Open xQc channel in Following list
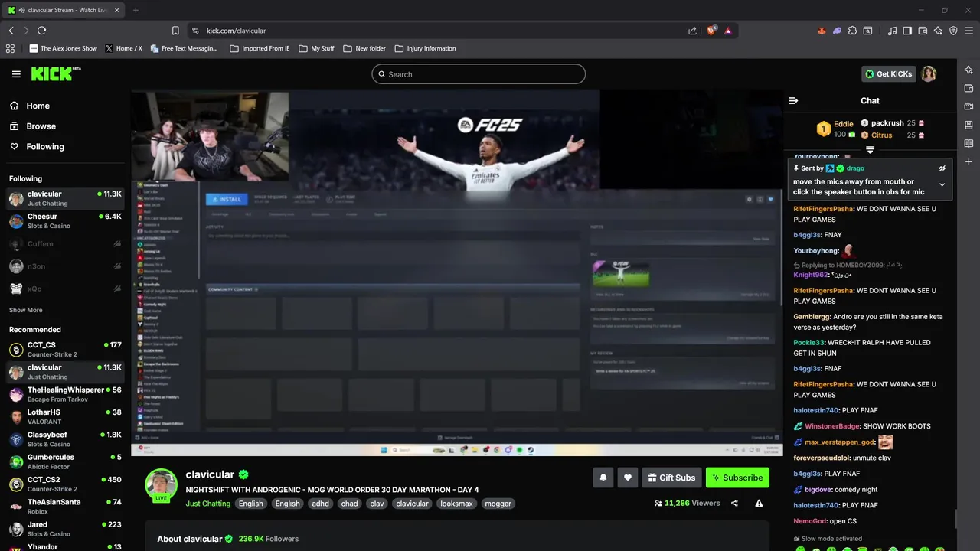 (x=65, y=289)
